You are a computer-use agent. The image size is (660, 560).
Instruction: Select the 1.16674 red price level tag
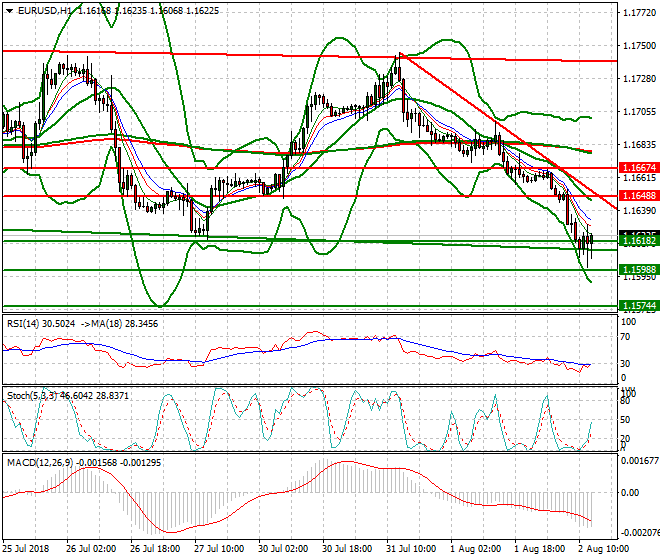(638, 168)
